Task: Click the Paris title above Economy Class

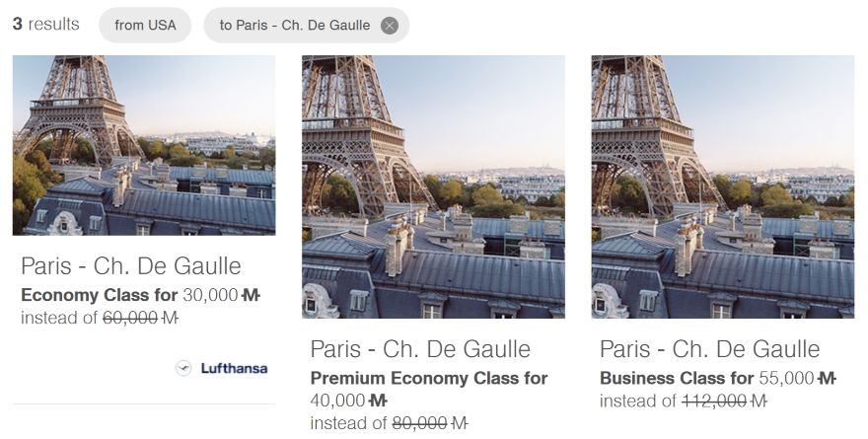Action: pos(130,266)
